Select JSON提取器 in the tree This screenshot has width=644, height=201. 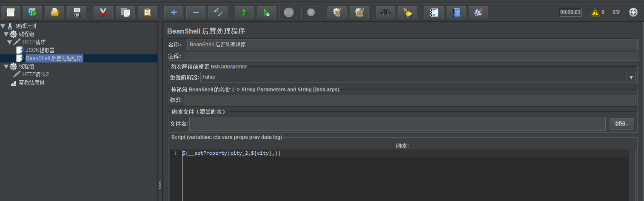pos(40,50)
